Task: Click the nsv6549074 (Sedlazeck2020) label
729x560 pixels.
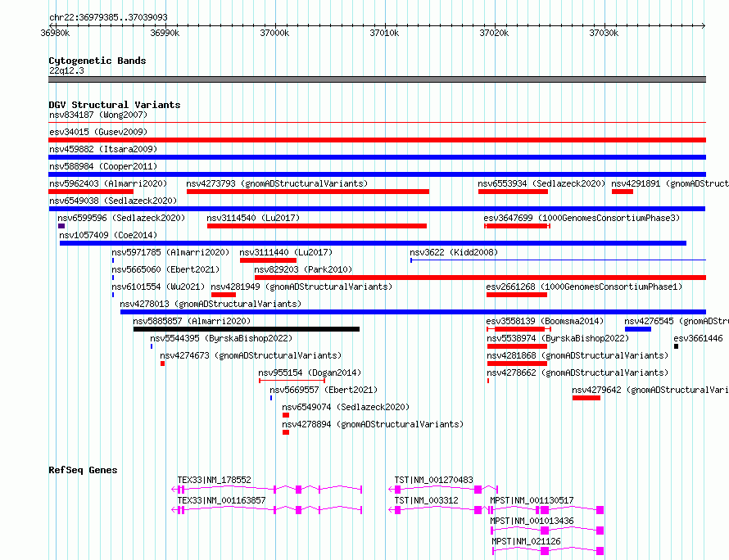Action: (x=346, y=407)
